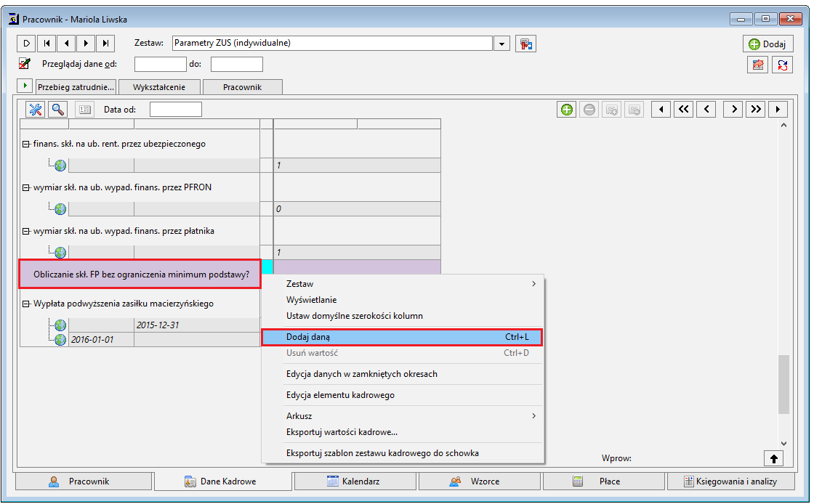Click the green plus add-value icon
Image resolution: width=814 pixels, height=504 pixels.
coord(566,110)
